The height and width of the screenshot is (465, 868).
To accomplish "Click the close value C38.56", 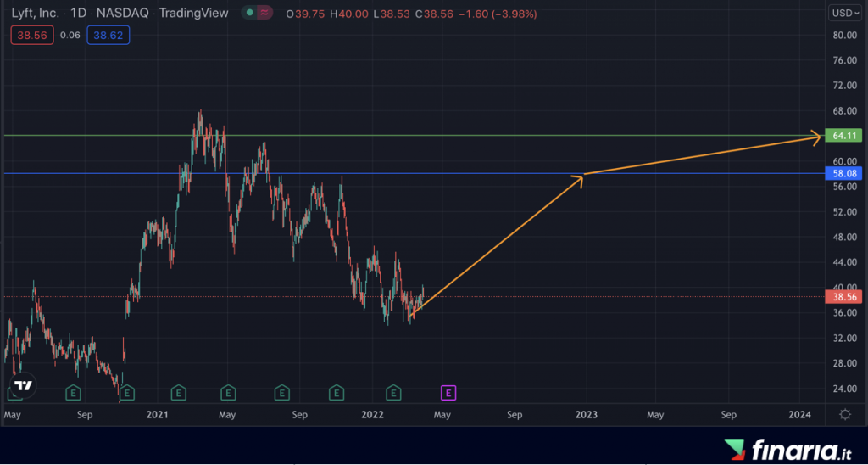I will pyautogui.click(x=437, y=14).
